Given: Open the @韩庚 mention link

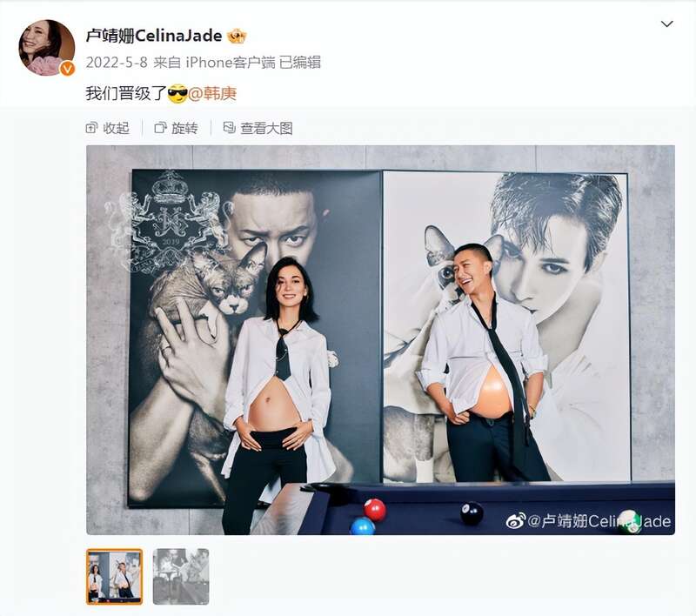Looking at the screenshot, I should pos(212,94).
